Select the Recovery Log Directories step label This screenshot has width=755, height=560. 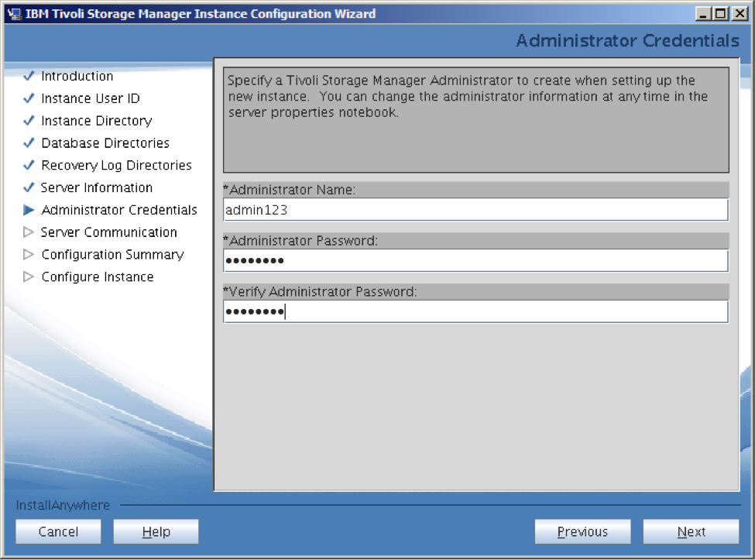click(116, 165)
